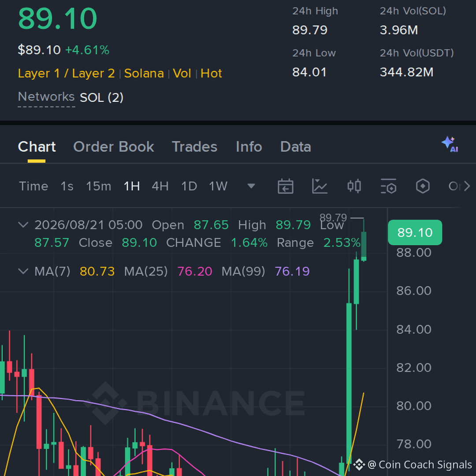Click the 24h Vol(SOL) value 3.96M
This screenshot has width=476, height=476.
tap(399, 30)
